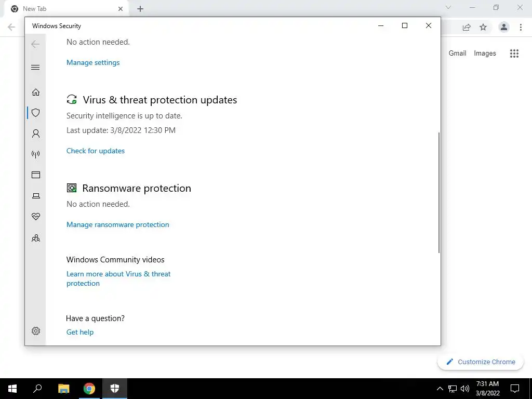
Task: Bookmark the page with star icon
Action: click(483, 27)
